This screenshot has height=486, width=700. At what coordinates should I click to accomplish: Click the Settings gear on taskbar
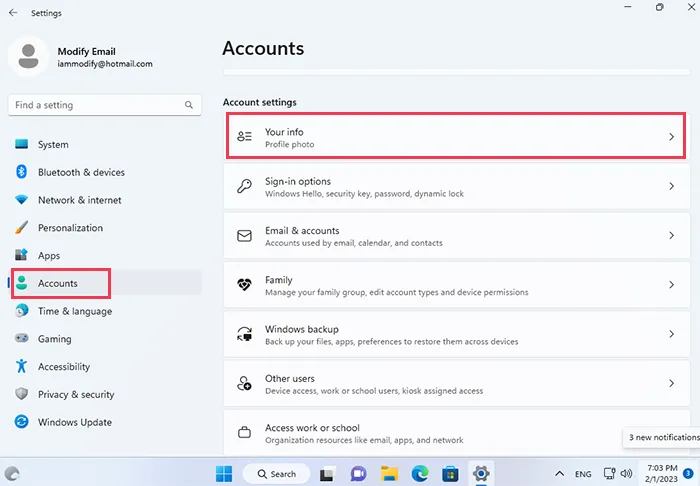481,473
